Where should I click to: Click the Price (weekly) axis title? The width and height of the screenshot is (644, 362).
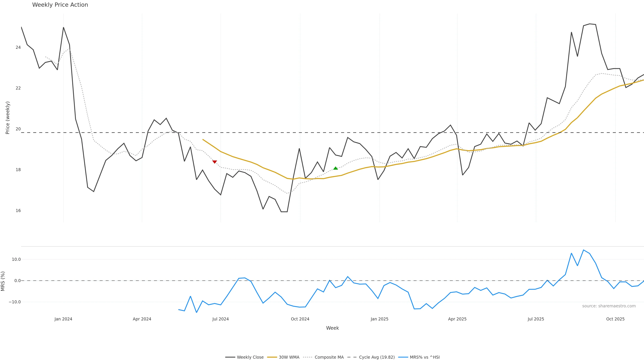[8, 118]
